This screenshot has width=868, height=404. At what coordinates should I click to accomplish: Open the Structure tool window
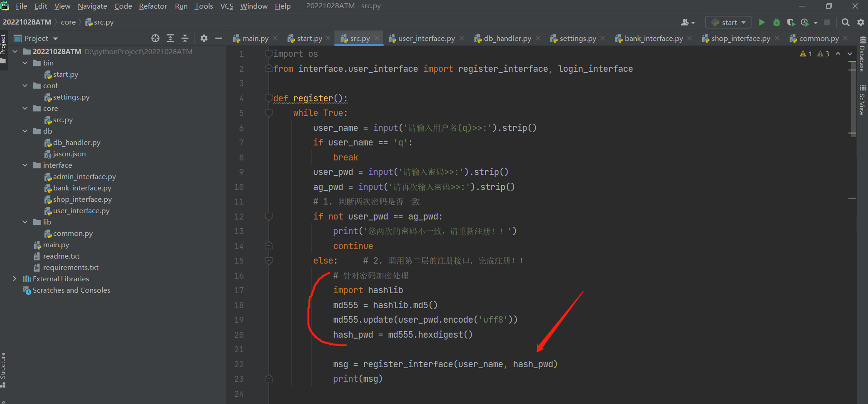[x=3, y=370]
